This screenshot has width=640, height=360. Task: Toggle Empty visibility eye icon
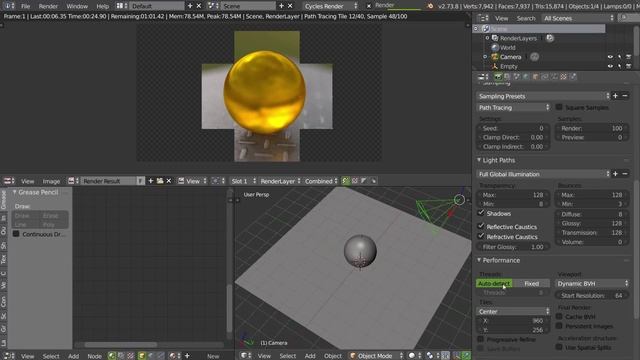pos(610,66)
